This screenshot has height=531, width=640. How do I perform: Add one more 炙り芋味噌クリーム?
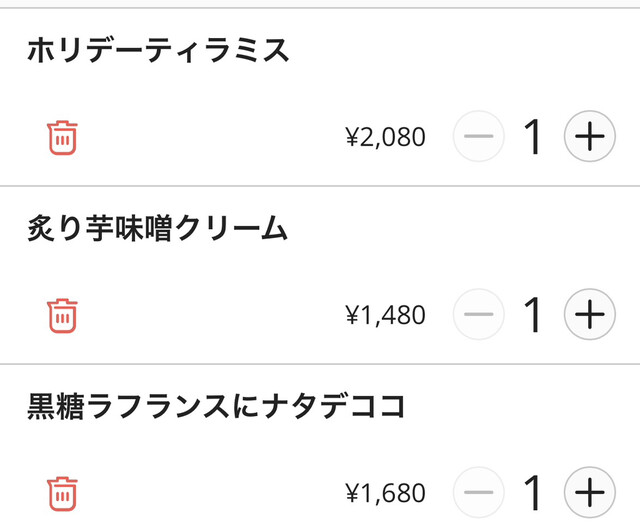[590, 315]
